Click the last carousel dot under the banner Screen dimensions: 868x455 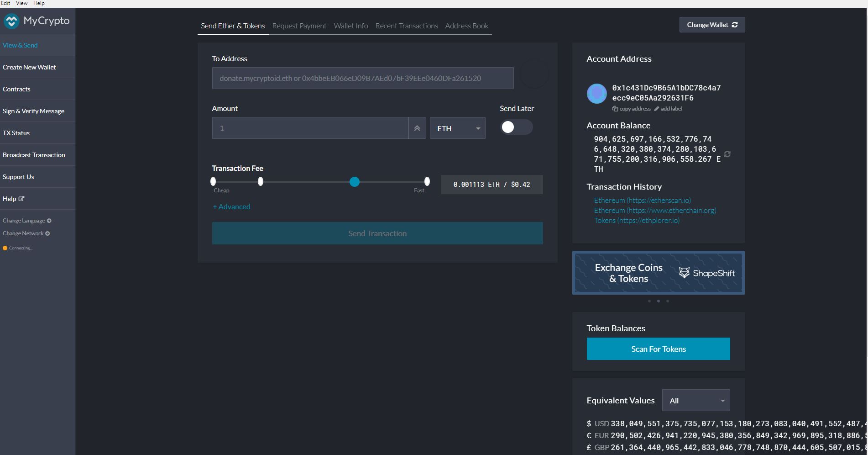pyautogui.click(x=668, y=301)
